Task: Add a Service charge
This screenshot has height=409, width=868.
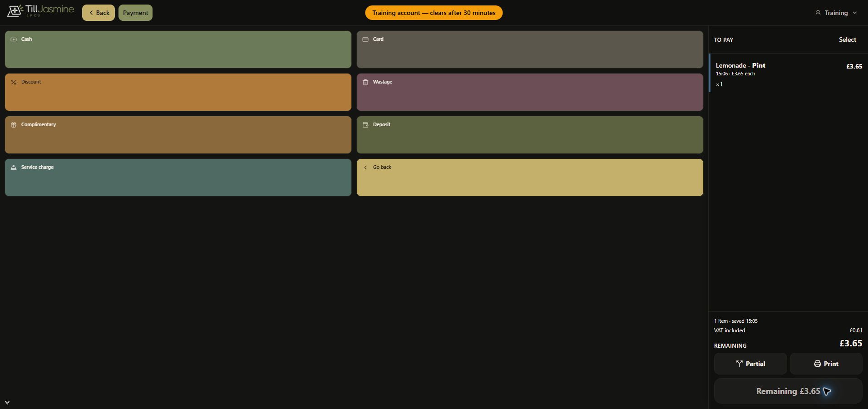Action: (x=178, y=177)
